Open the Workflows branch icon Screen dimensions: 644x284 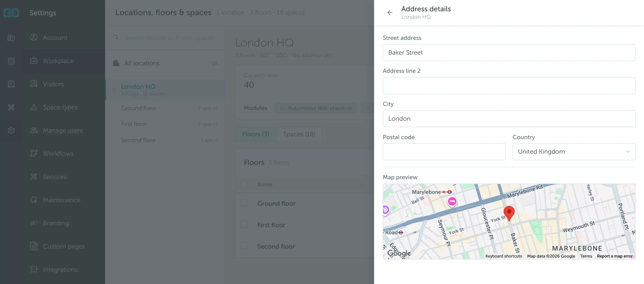(x=34, y=153)
